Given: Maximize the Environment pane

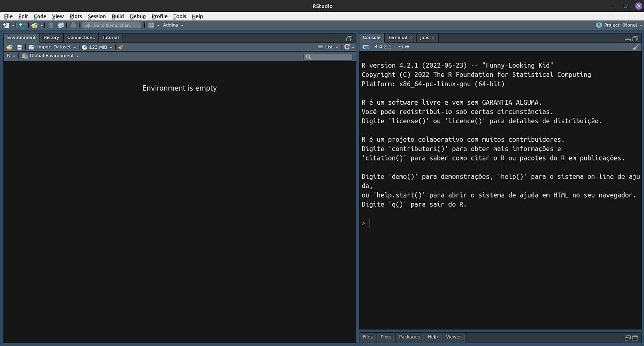Looking at the screenshot, I should click(349, 38).
